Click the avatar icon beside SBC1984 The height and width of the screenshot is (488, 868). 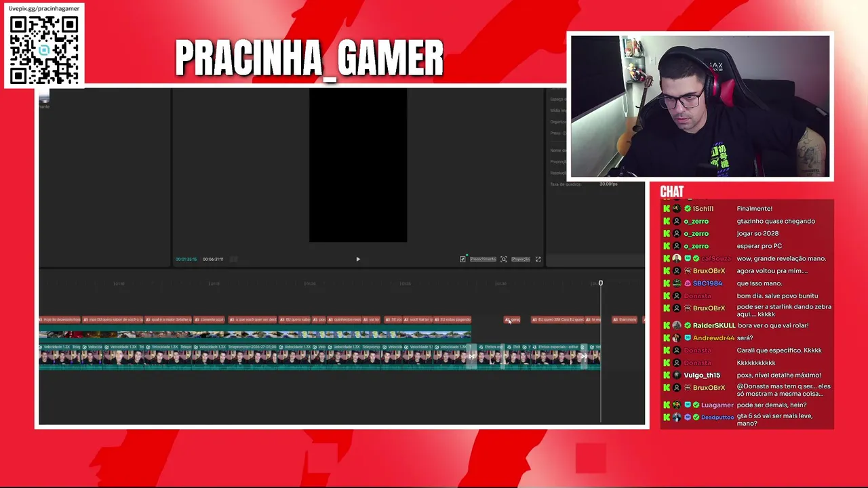click(x=677, y=283)
